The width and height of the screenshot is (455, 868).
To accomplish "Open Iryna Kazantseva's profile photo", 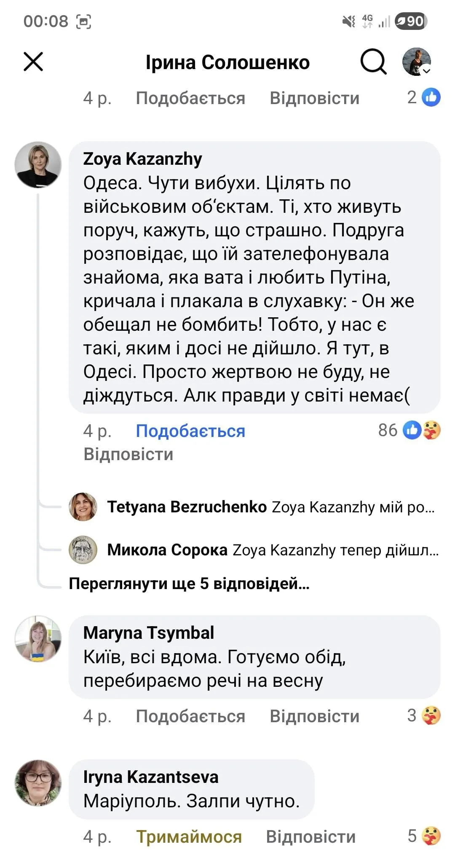I will point(38,783).
